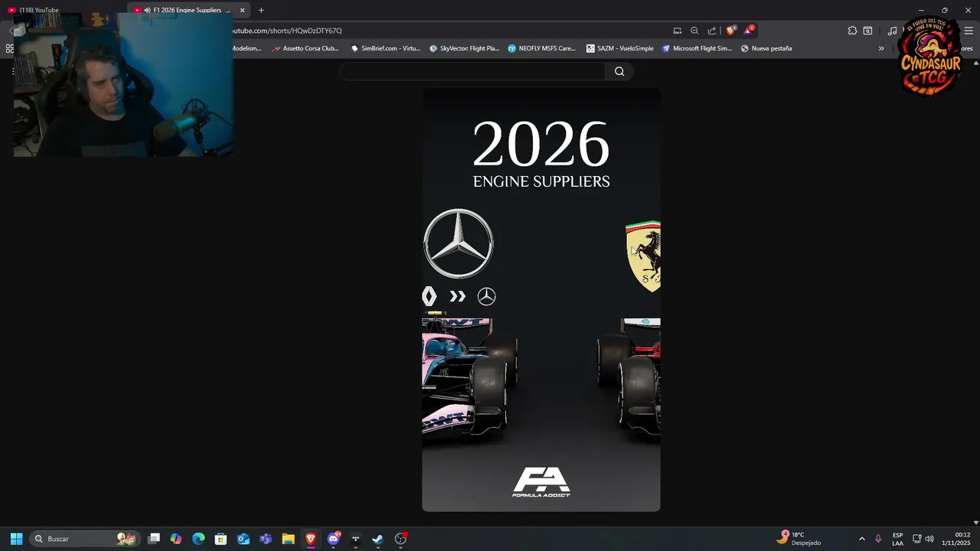Screen dimensions: 980x551
Task: Open a new browser tab
Action: pos(261,10)
